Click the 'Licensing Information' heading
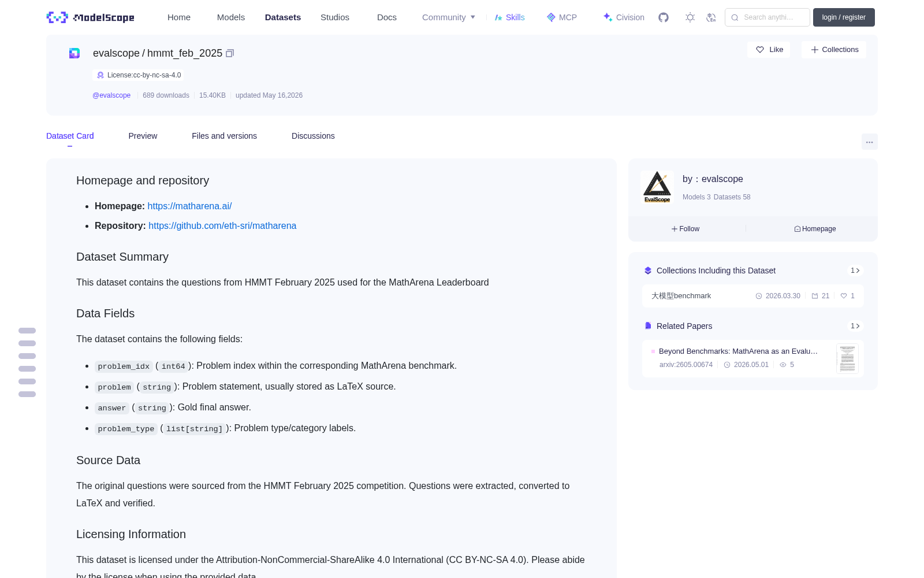The height and width of the screenshot is (578, 924). [131, 534]
